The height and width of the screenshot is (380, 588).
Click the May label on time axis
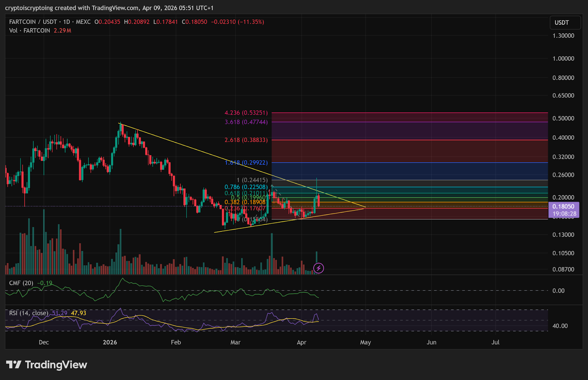(x=365, y=342)
